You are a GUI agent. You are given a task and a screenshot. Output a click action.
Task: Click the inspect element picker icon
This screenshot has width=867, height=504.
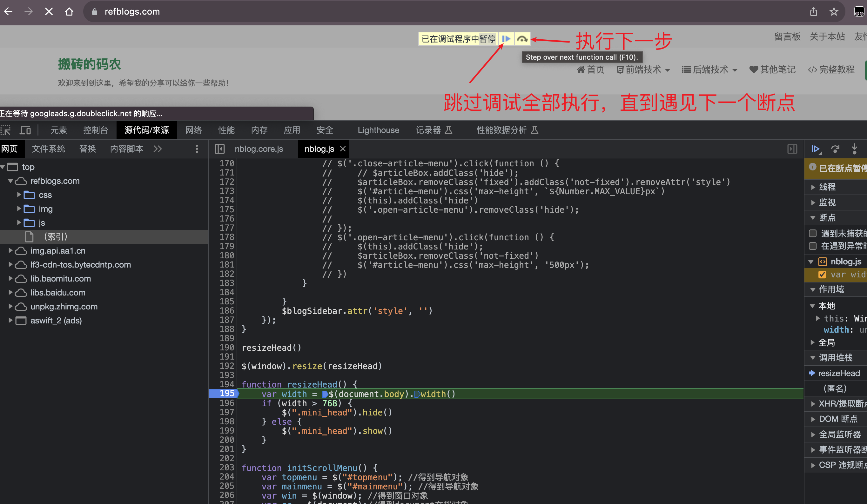point(6,130)
